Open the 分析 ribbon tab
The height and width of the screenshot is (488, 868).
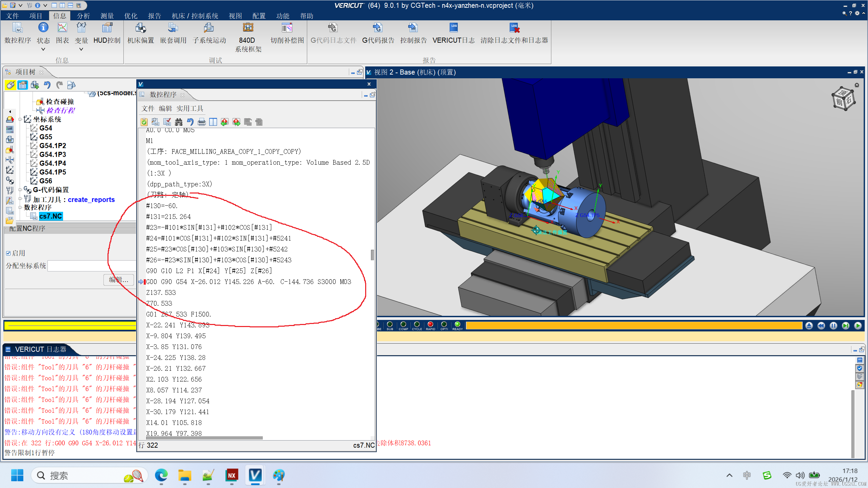coord(83,16)
